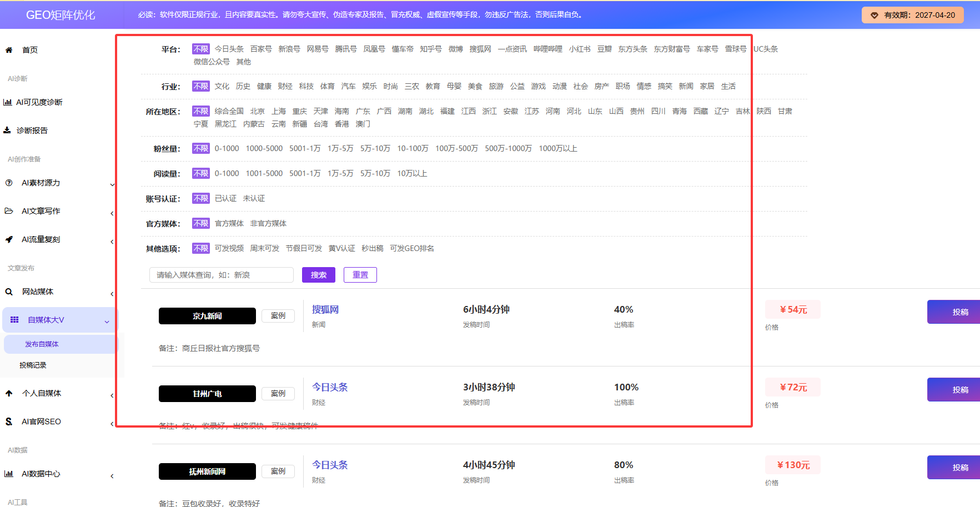Open the 投稿记录 submenu item
This screenshot has height=507, width=980.
[x=33, y=365]
